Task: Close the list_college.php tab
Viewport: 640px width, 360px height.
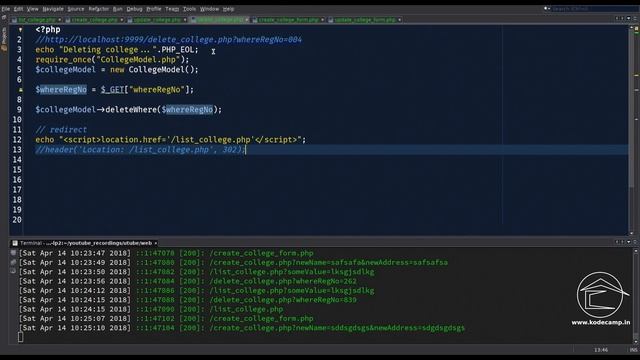Action: [60, 20]
